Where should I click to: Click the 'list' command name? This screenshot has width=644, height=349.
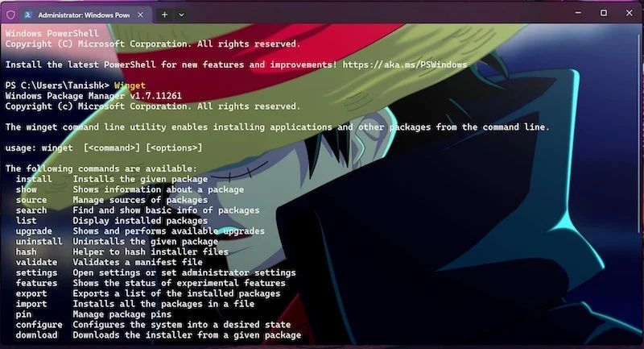pos(27,221)
